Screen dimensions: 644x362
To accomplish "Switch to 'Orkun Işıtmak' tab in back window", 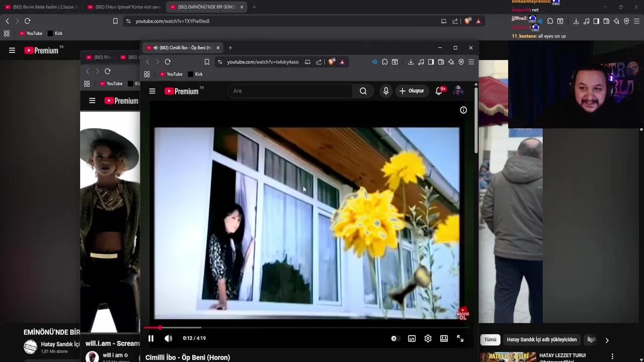I will click(124, 7).
